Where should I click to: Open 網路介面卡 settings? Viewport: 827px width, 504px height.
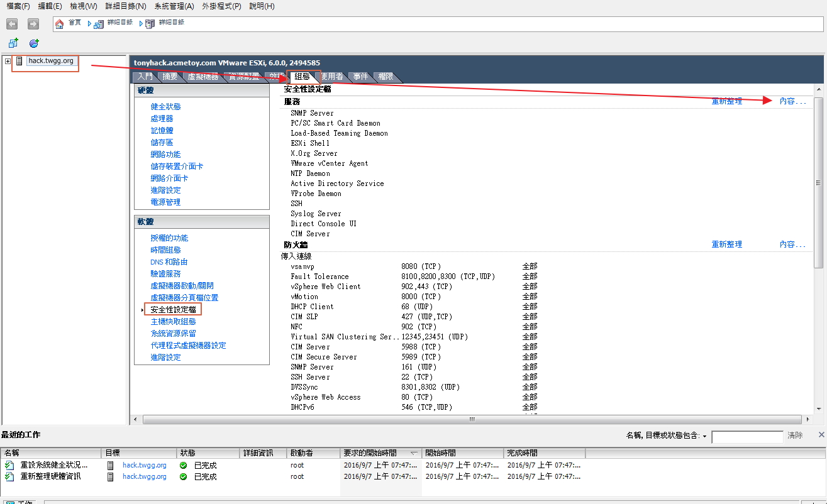pos(169,178)
